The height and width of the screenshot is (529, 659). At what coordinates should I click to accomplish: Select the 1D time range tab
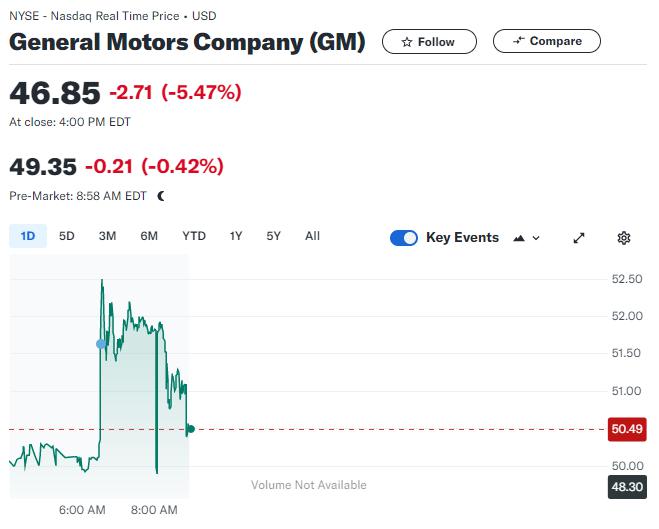click(x=28, y=236)
